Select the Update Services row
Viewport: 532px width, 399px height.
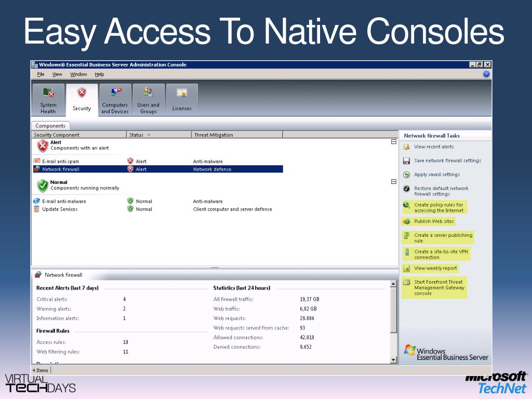coord(158,209)
